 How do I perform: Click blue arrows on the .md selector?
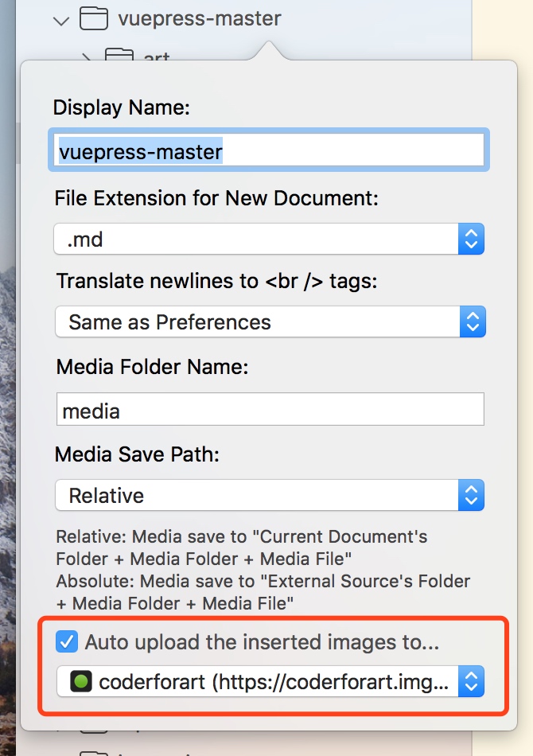pos(471,240)
